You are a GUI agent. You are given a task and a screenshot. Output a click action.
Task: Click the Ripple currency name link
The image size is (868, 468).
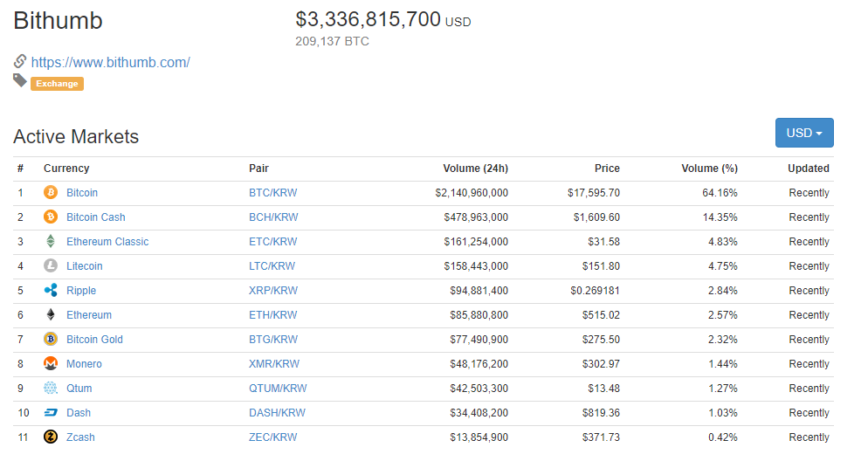(x=81, y=291)
